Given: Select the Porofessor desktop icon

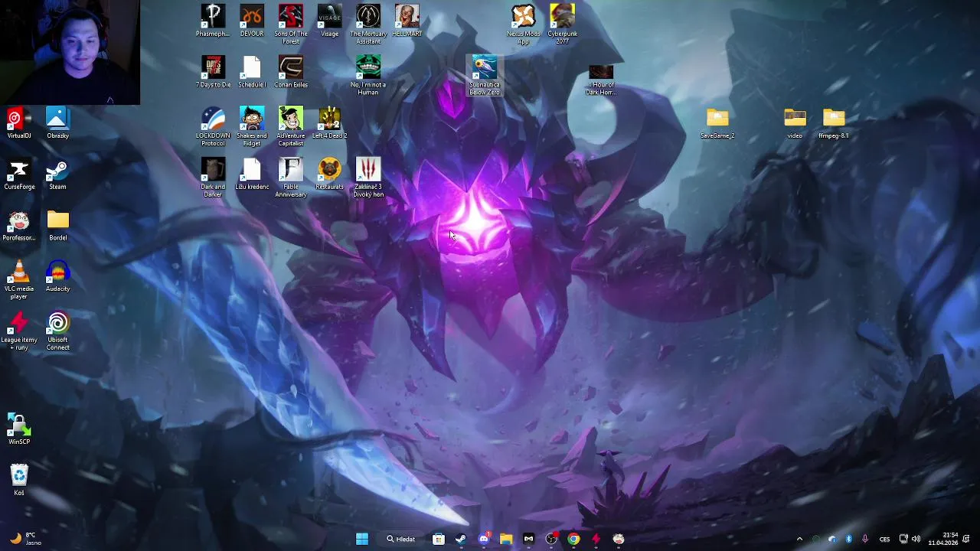Looking at the screenshot, I should 19,225.
